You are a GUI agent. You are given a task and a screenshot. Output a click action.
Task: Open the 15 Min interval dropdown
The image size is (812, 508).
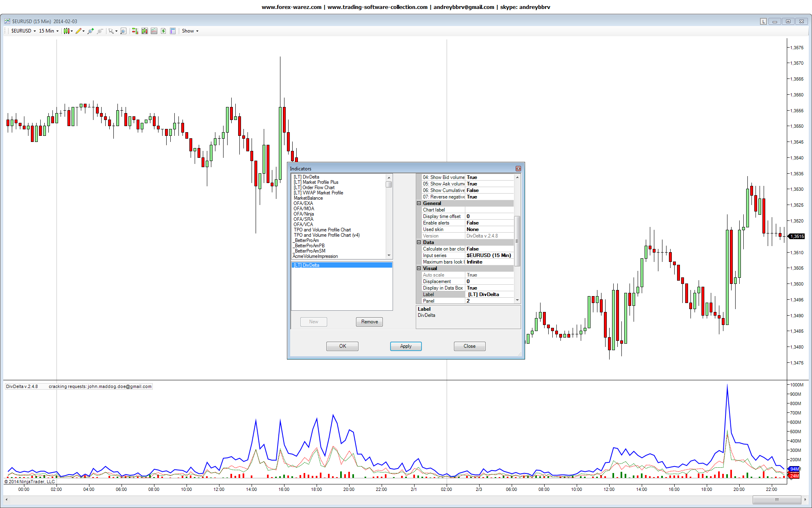49,31
